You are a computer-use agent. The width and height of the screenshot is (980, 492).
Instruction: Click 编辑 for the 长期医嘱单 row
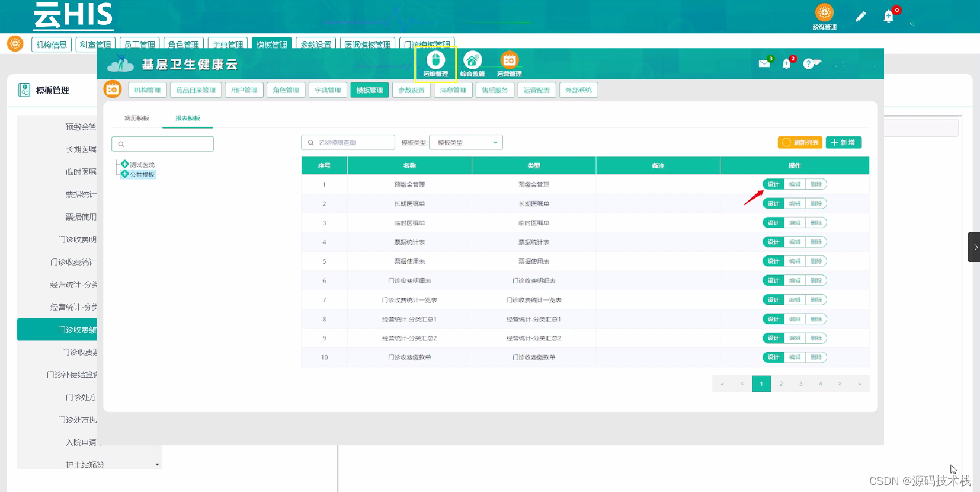[795, 203]
